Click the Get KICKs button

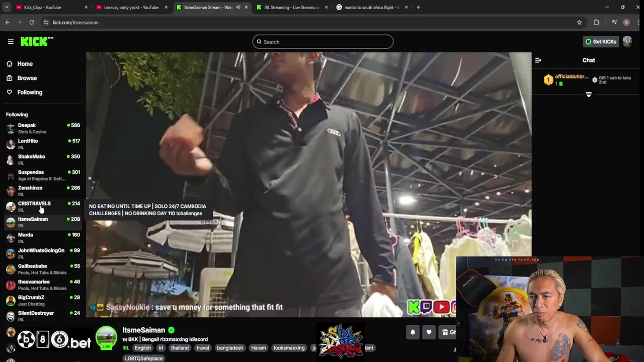(601, 42)
